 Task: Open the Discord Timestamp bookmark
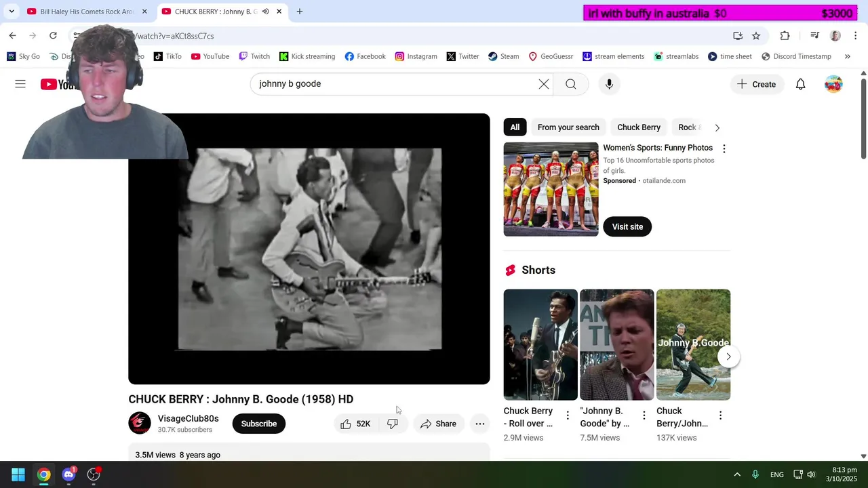tap(796, 56)
